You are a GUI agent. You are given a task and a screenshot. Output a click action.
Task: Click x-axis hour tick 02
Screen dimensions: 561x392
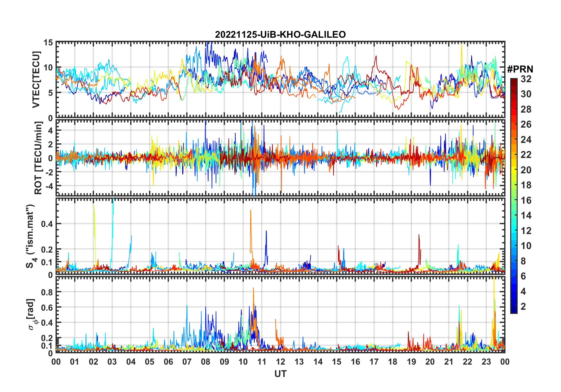93,362
